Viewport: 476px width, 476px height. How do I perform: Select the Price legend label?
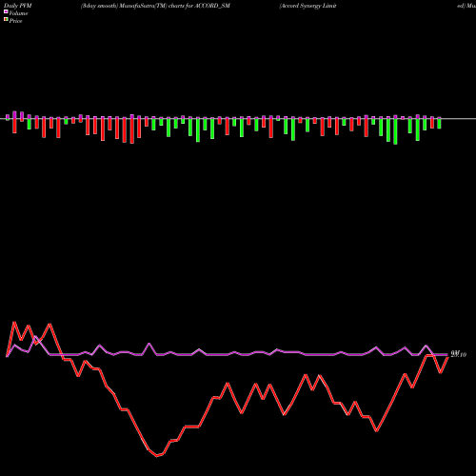pos(15,21)
